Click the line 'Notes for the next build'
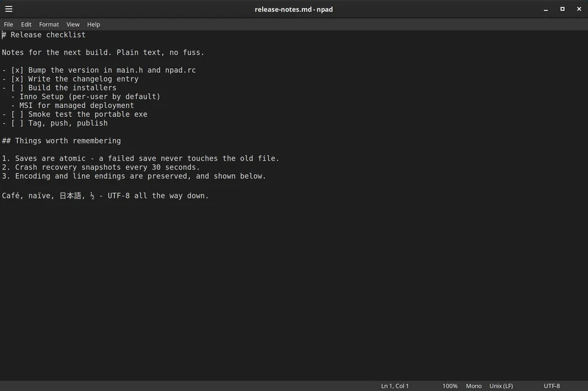This screenshot has height=391, width=588. click(x=103, y=53)
